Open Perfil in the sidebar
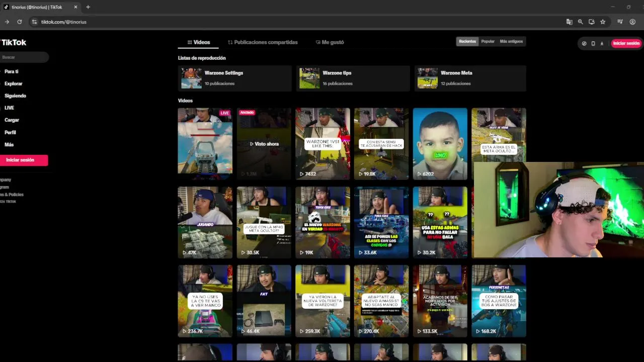The height and width of the screenshot is (362, 644). click(x=10, y=132)
